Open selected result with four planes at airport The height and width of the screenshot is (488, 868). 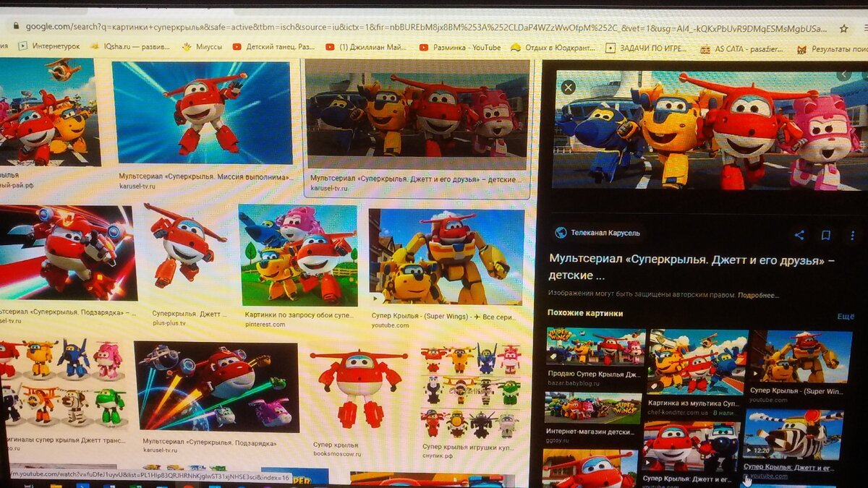417,108
